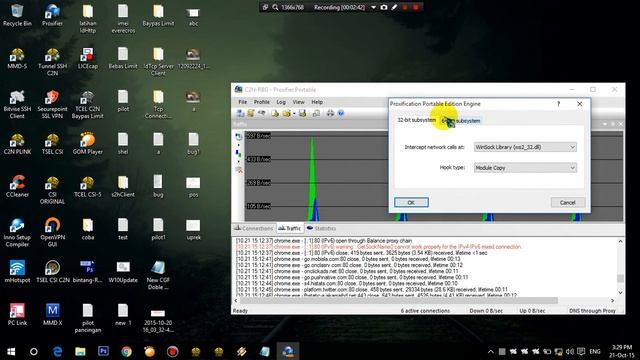Open the Recycle Bin

(x=17, y=15)
